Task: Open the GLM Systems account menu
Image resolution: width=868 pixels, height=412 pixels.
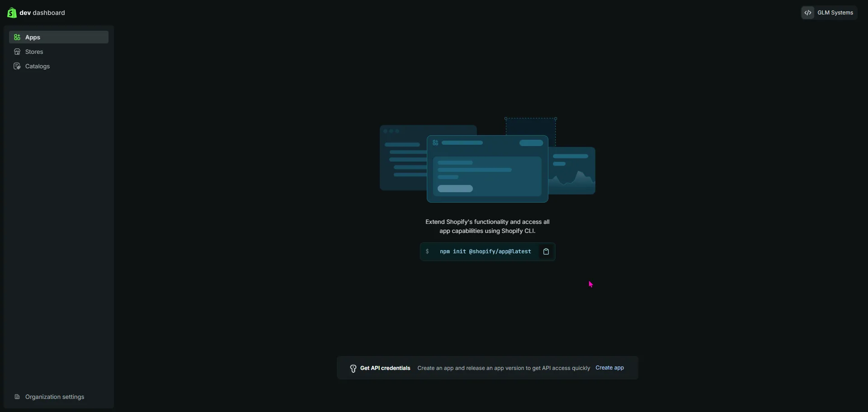Action: 829,13
